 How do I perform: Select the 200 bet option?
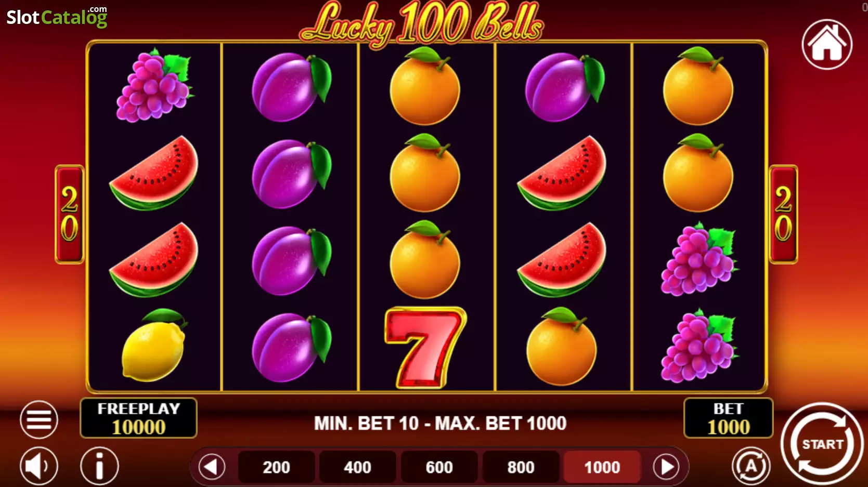coord(276,467)
